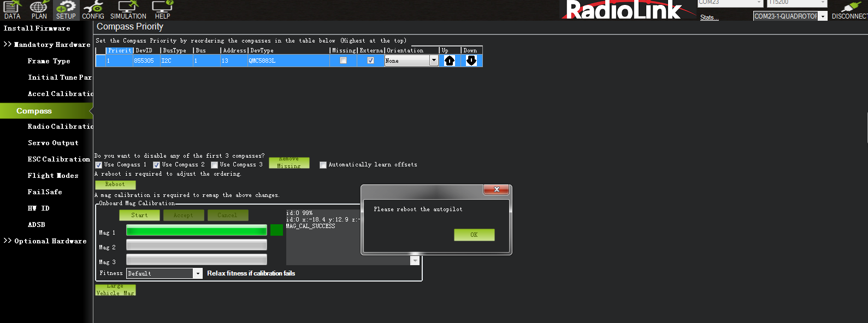Screen dimensions: 868x323
Task: Click OK in reboot dialog
Action: [474, 235]
